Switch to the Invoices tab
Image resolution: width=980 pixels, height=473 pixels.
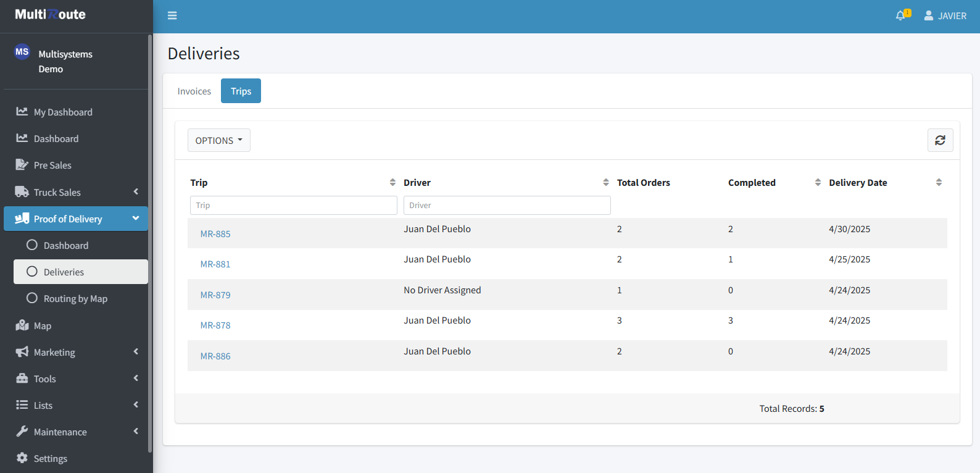194,91
